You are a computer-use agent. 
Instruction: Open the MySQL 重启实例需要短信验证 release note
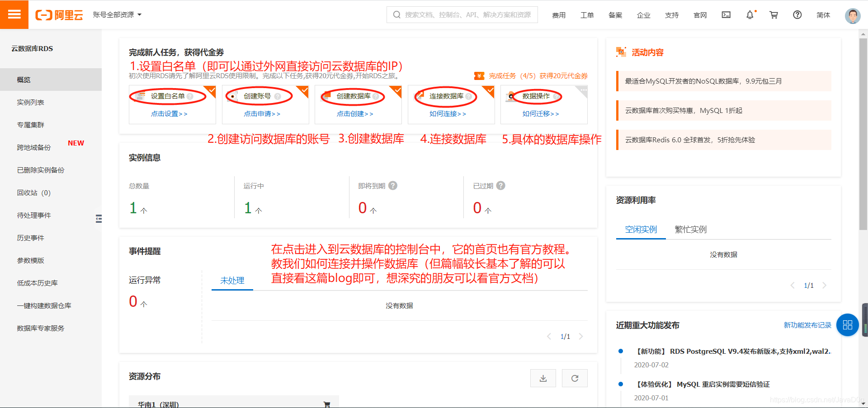pos(703,384)
